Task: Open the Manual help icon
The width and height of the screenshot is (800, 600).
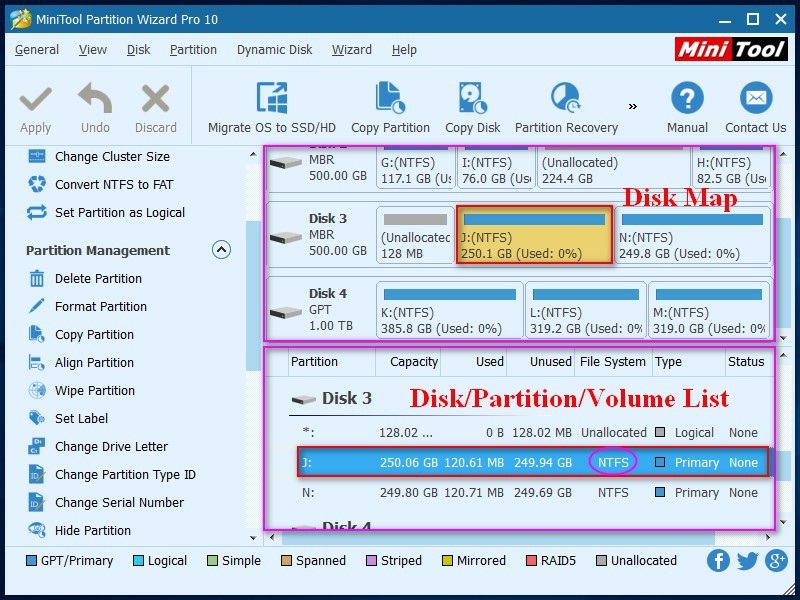Action: tap(687, 97)
